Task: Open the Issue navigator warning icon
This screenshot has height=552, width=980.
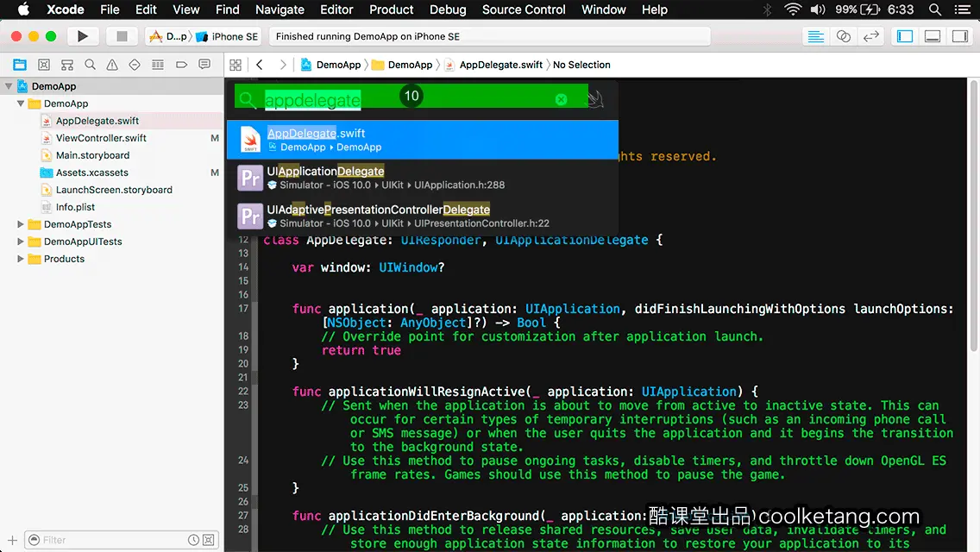Action: (x=112, y=65)
